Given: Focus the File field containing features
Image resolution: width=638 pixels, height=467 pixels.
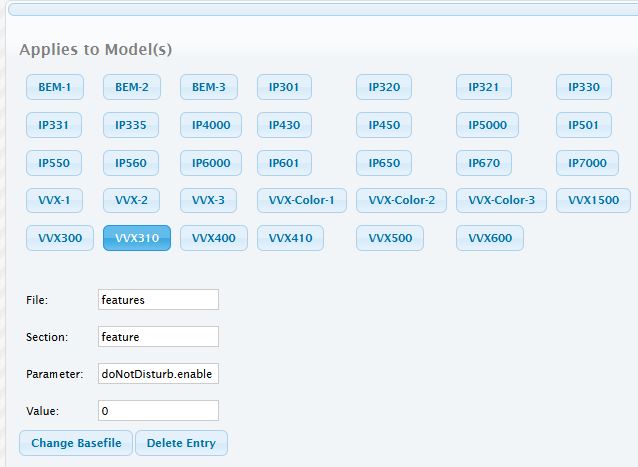Looking at the screenshot, I should [158, 300].
